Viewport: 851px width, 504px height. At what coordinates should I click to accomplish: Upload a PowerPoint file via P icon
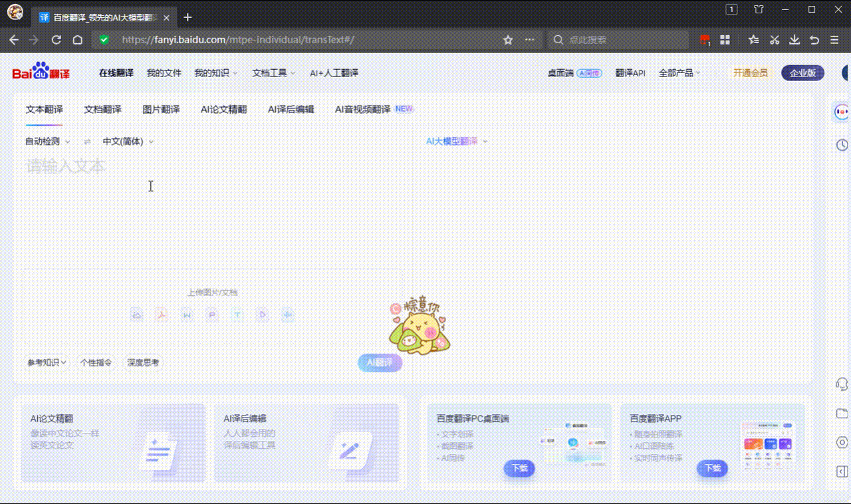click(x=212, y=315)
